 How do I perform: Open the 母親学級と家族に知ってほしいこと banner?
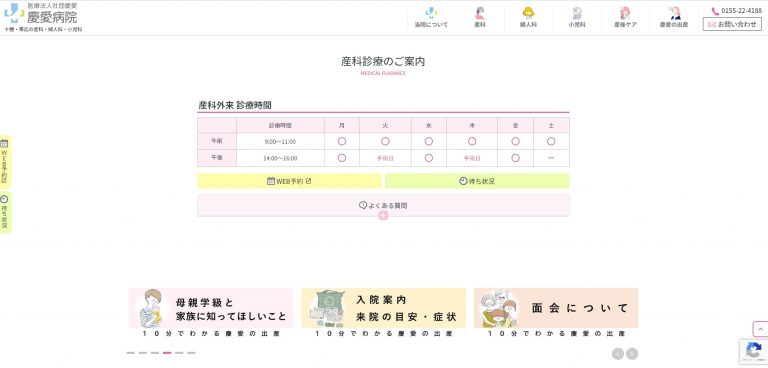coord(211,313)
